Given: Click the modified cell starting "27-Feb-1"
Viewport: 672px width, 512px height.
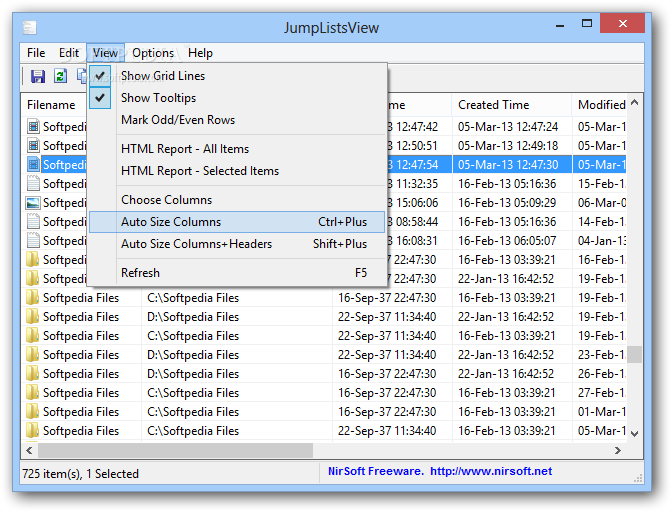Looking at the screenshot, I should (602, 392).
